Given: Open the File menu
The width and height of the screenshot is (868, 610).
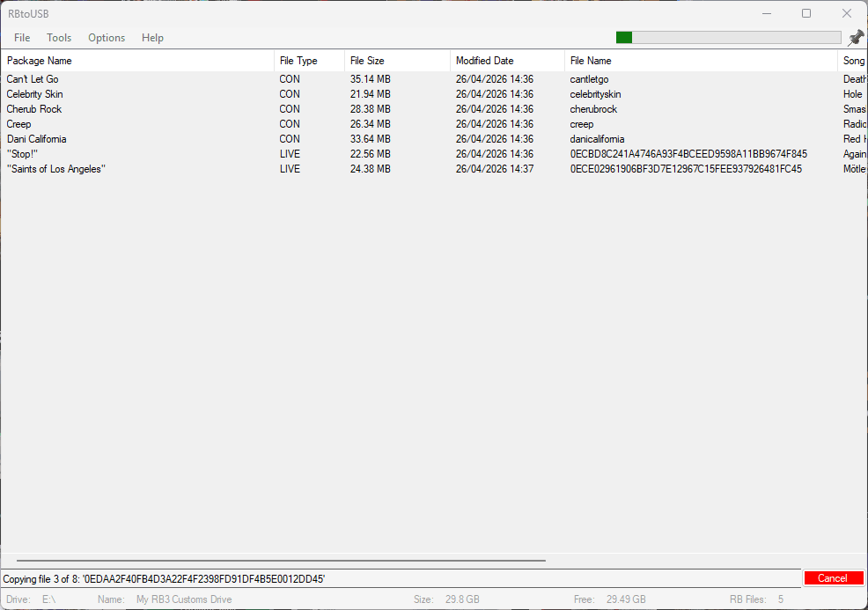Looking at the screenshot, I should tap(21, 37).
